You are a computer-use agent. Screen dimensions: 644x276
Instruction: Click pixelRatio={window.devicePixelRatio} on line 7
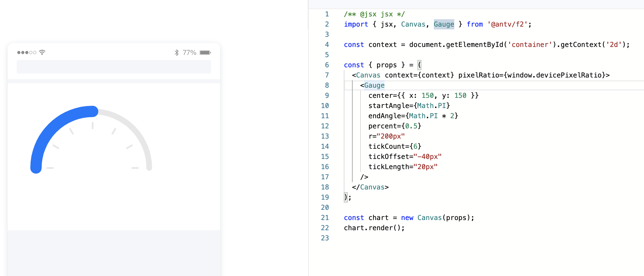(x=532, y=75)
